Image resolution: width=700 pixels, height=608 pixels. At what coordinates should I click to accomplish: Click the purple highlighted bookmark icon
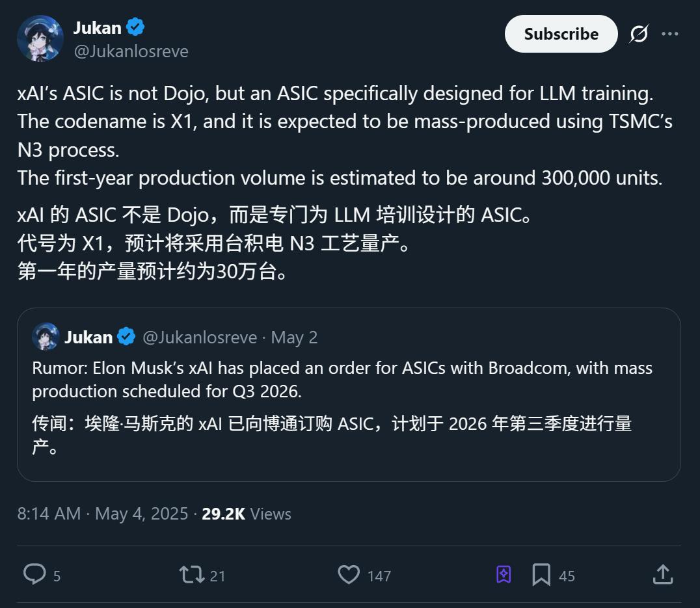[x=502, y=575]
